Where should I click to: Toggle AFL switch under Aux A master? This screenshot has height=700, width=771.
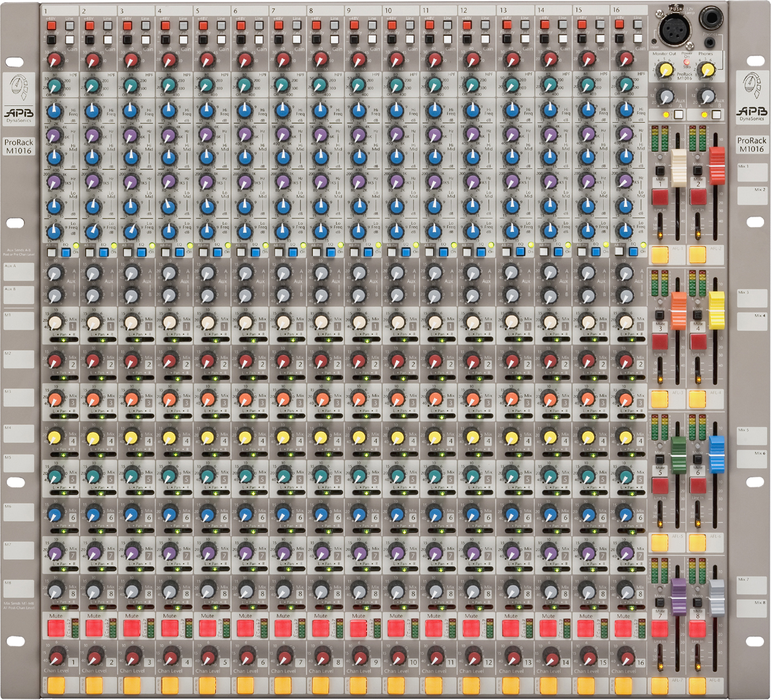[x=678, y=114]
